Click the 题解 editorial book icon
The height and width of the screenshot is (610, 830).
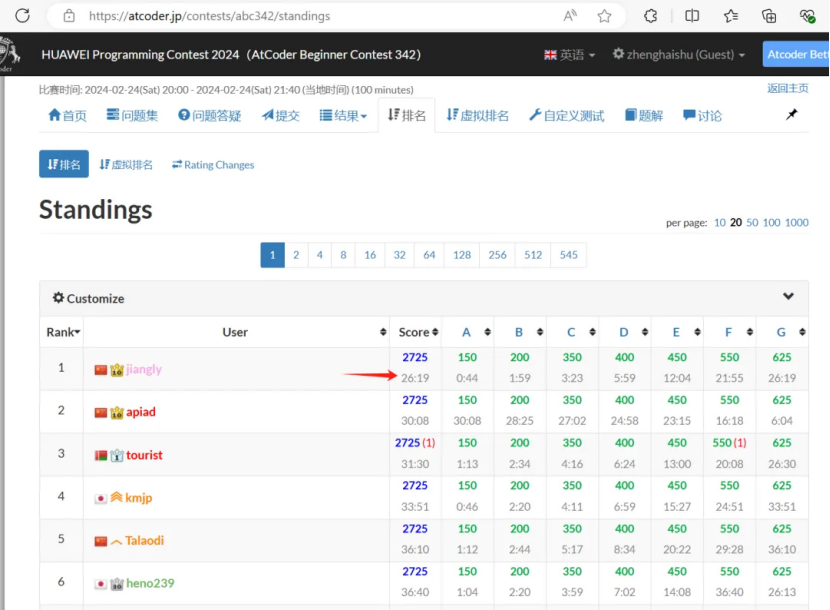(x=631, y=115)
